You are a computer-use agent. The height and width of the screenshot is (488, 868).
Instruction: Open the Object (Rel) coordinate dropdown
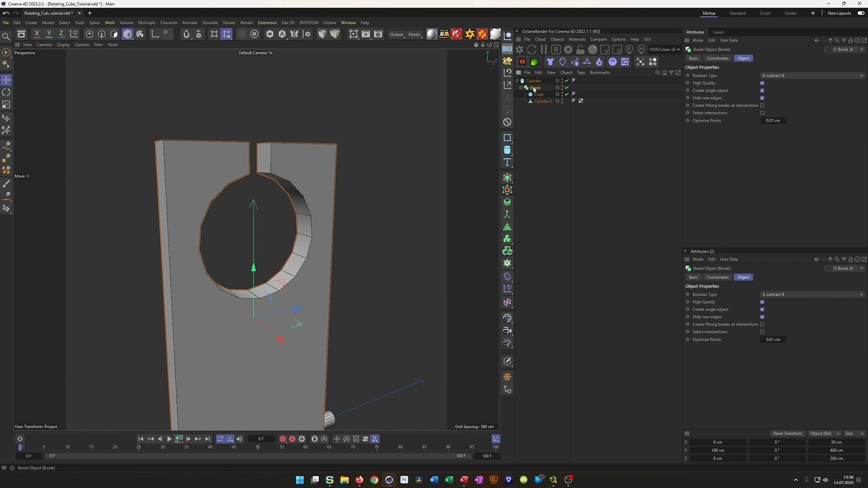tap(824, 434)
